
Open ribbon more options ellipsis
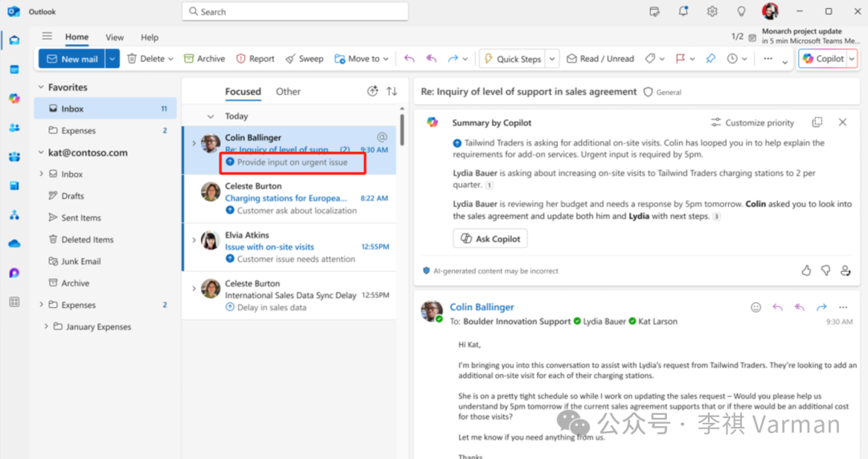768,59
